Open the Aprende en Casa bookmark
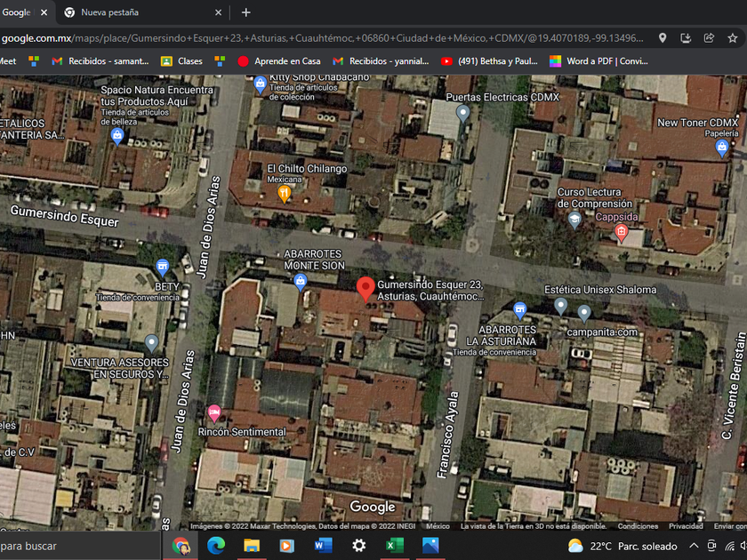Viewport: 747px width, 560px height. [278, 61]
